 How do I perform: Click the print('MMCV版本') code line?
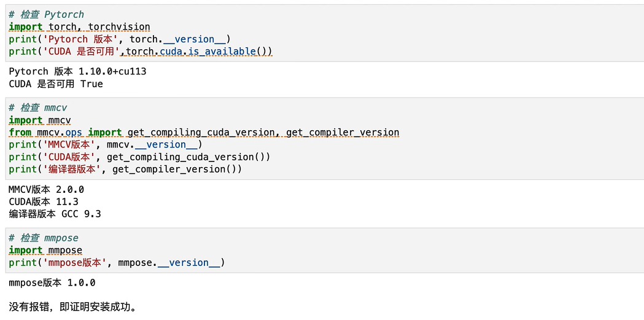106,144
